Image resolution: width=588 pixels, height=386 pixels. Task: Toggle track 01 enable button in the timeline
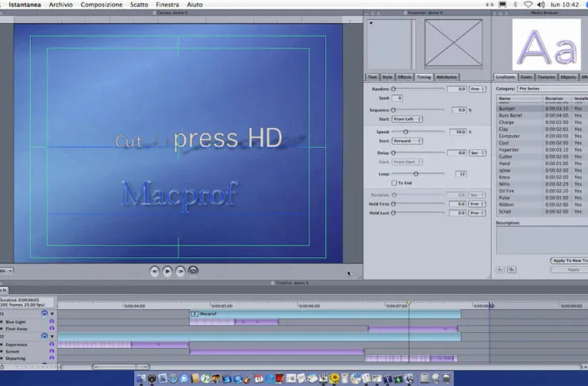point(44,314)
